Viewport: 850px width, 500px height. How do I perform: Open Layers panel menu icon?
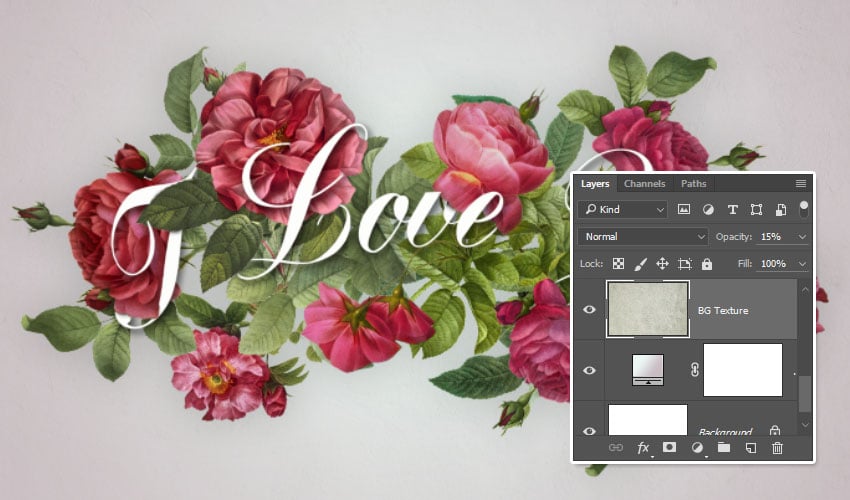[x=801, y=184]
